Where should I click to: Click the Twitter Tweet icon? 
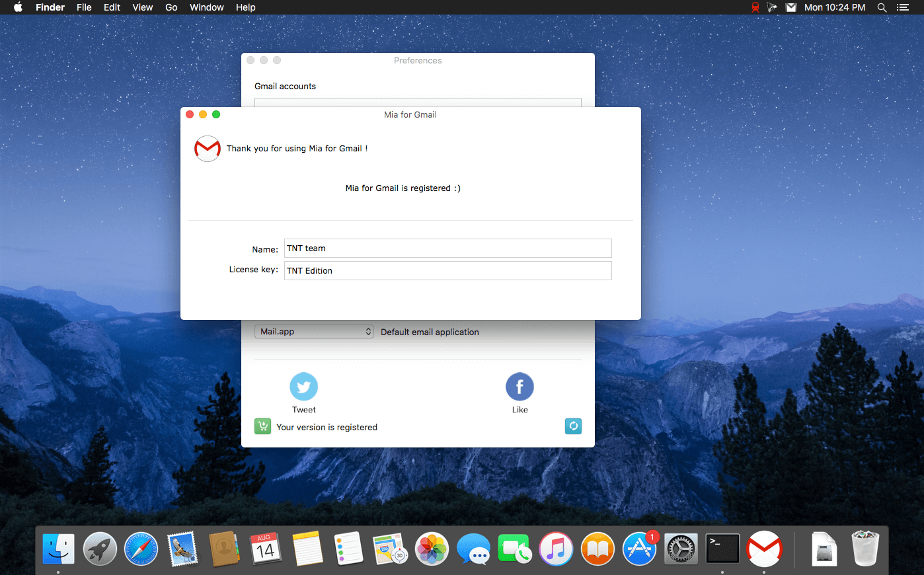coord(303,387)
